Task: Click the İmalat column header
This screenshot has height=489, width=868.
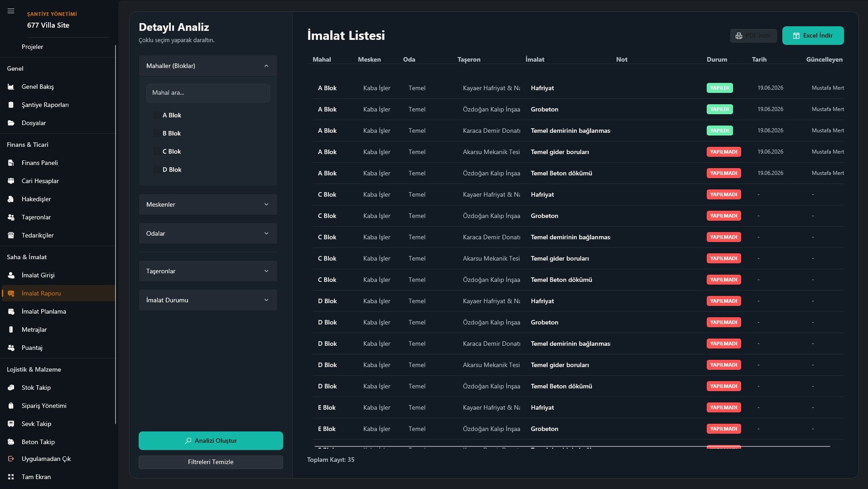Action: click(x=535, y=59)
